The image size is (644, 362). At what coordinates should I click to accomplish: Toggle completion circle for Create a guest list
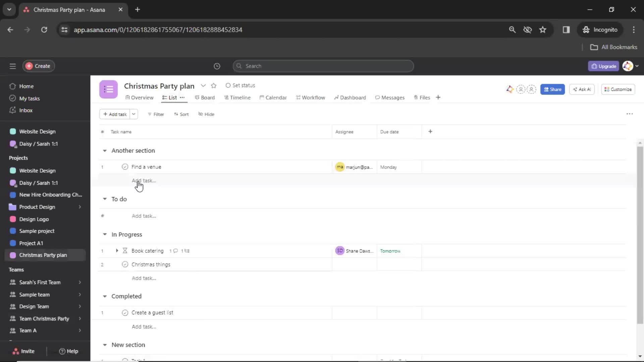point(124,312)
